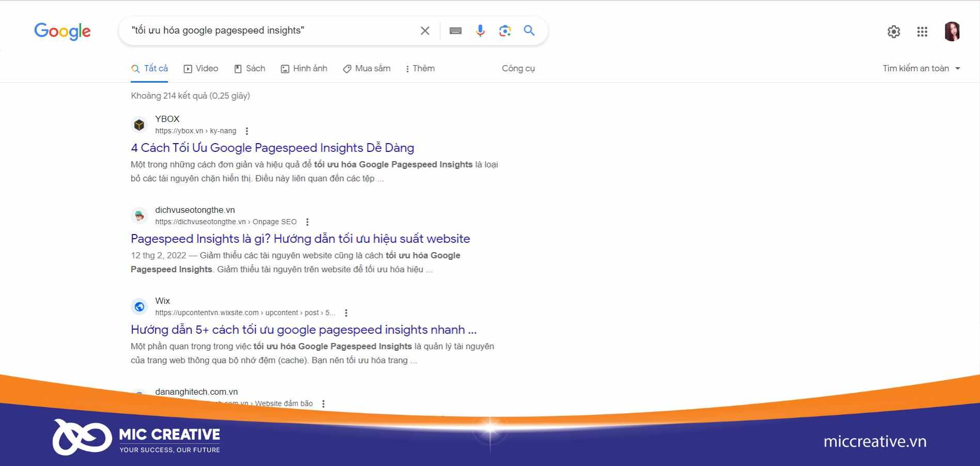Start voice search with microphone icon

click(x=480, y=30)
